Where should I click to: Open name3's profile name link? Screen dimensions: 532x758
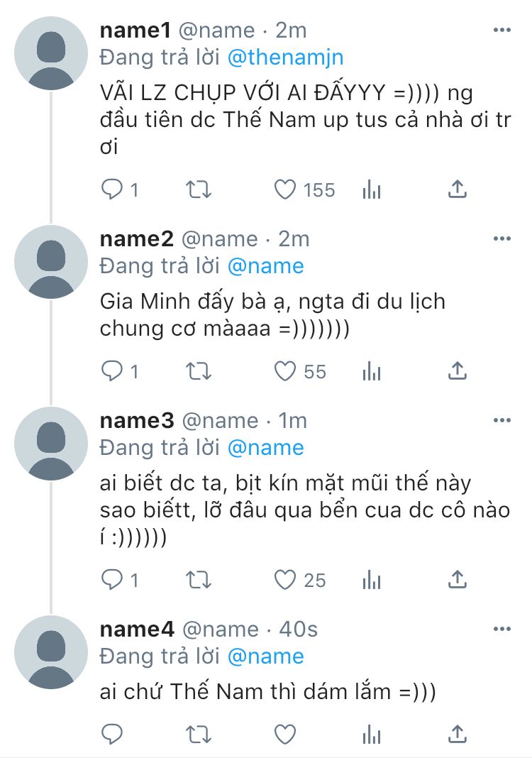coord(136,421)
